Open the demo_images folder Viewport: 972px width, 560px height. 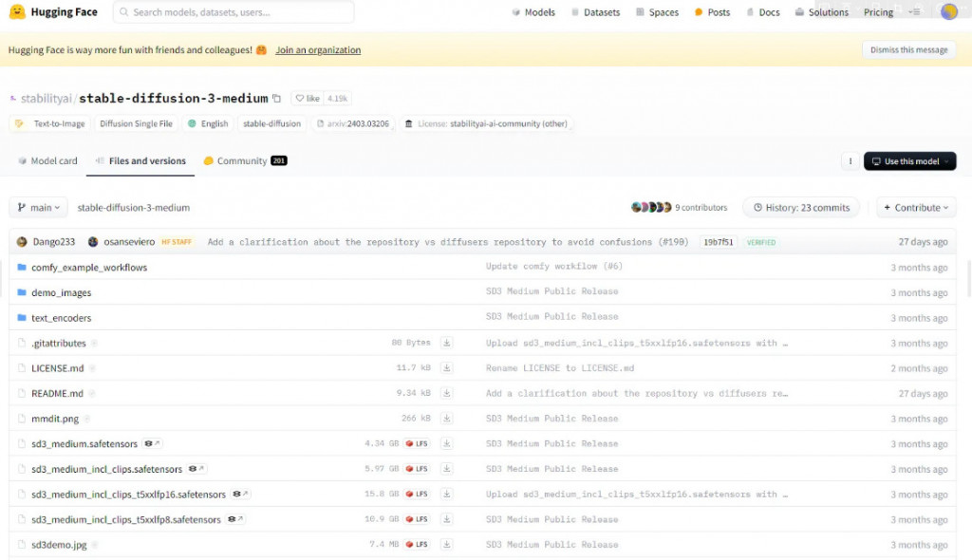click(x=62, y=292)
